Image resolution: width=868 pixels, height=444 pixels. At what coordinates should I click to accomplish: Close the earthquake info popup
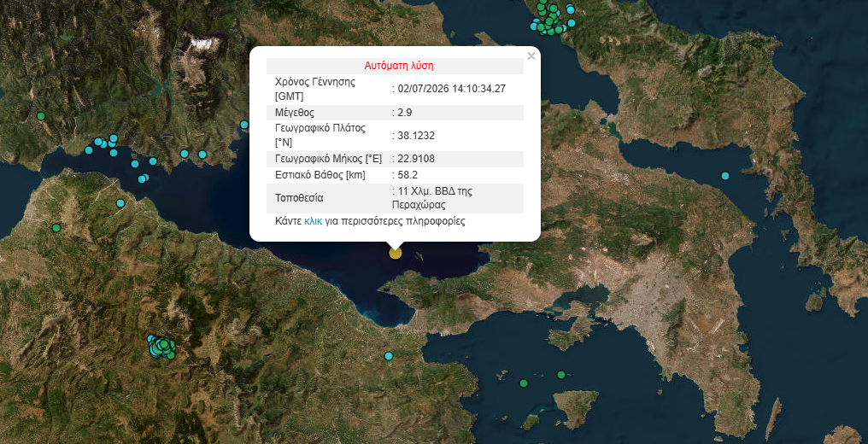coord(531,55)
